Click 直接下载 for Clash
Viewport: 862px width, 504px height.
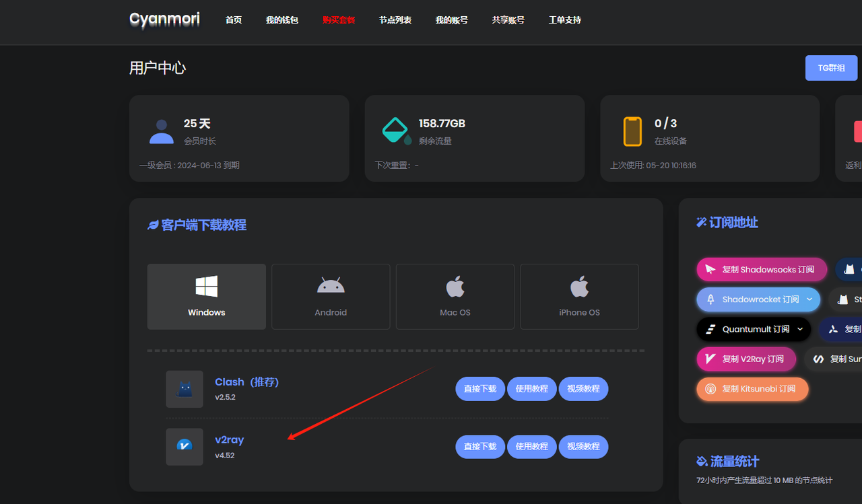[480, 389]
